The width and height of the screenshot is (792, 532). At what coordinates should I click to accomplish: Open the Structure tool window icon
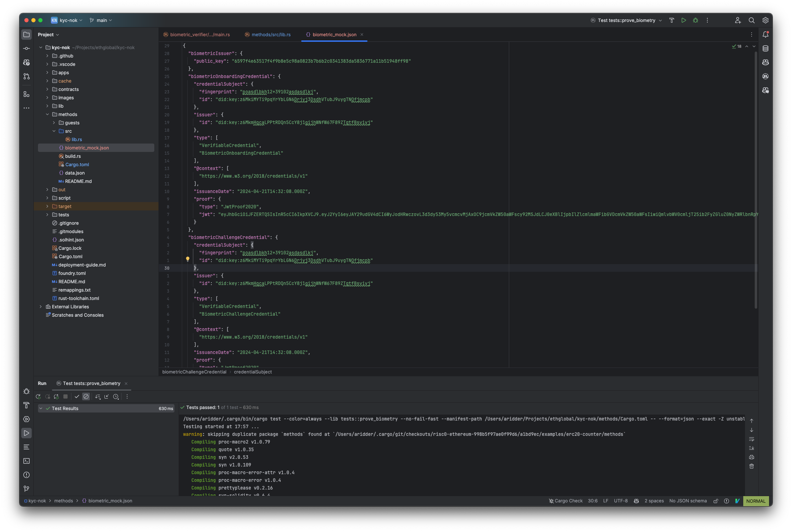coord(26,94)
